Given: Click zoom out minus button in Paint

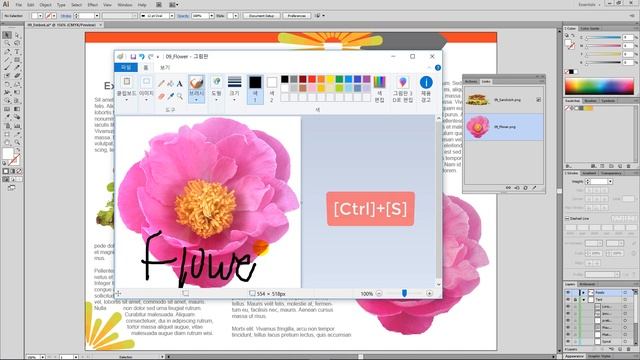Looking at the screenshot, I should coord(379,293).
